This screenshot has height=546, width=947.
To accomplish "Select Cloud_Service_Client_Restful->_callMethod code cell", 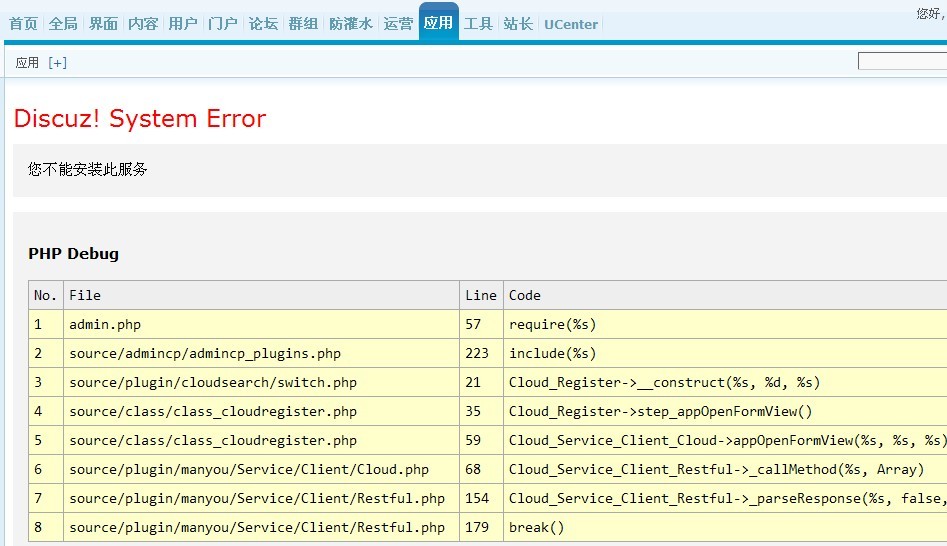I will 725,469.
